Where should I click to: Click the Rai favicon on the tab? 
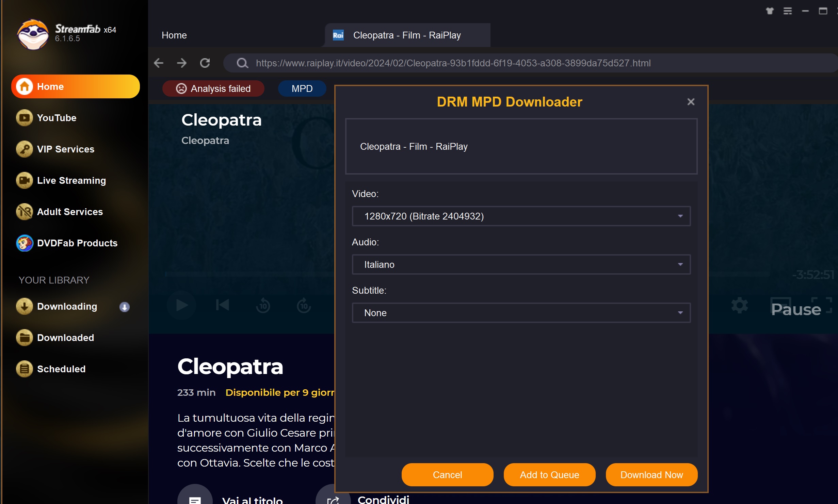pos(338,35)
